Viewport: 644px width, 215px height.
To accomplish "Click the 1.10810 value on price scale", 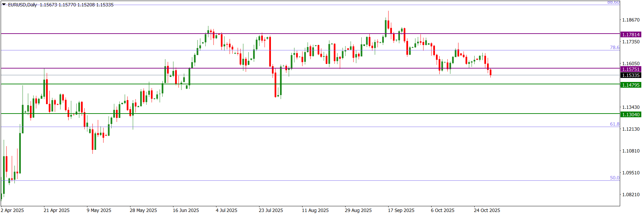I will [631, 151].
